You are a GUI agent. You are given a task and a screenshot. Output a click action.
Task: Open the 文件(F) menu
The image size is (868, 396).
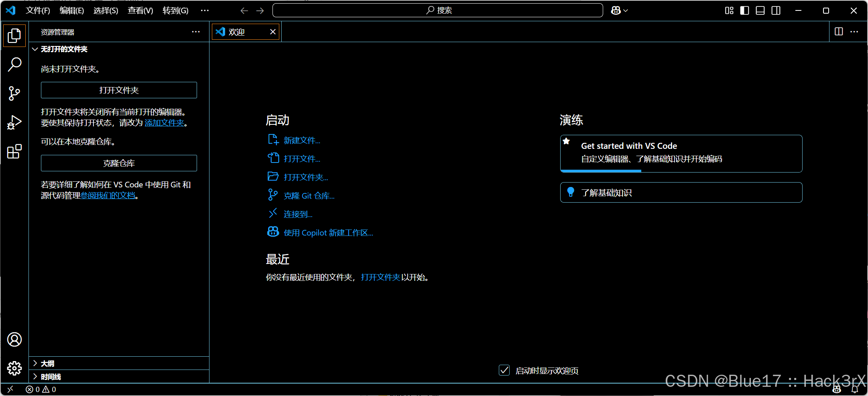click(x=38, y=10)
